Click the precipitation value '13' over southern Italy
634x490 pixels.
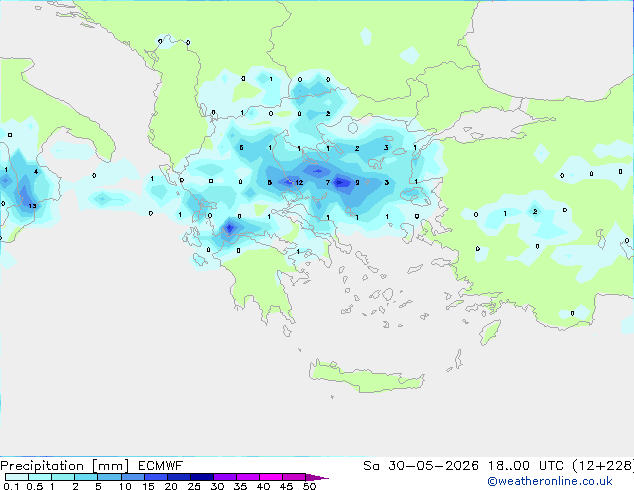(32, 206)
